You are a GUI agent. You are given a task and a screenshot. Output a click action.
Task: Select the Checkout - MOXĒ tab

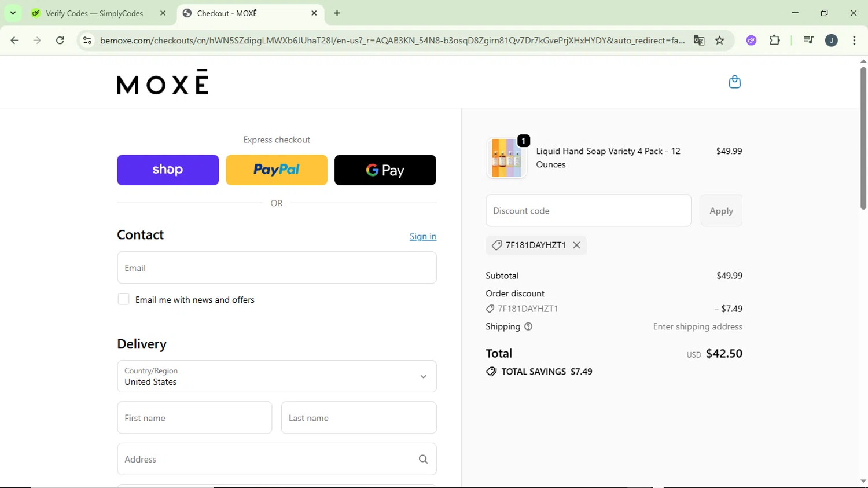pos(249,13)
